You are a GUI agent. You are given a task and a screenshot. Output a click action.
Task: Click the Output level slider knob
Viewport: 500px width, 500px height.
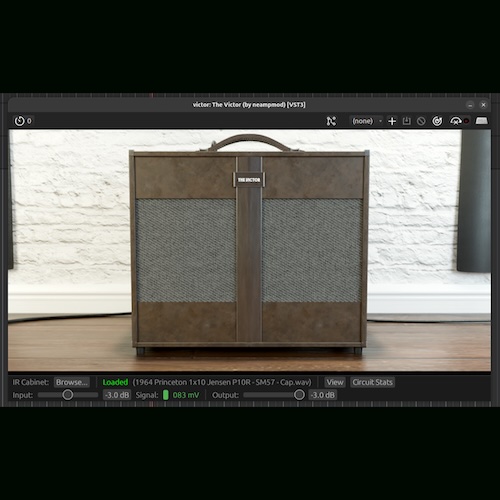299,395
